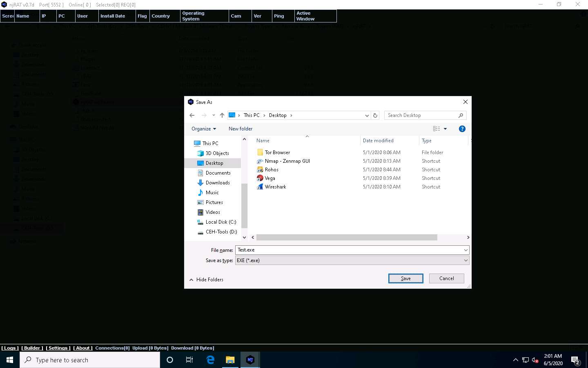588x368 pixels.
Task: Open Task View from taskbar
Action: pyautogui.click(x=189, y=360)
